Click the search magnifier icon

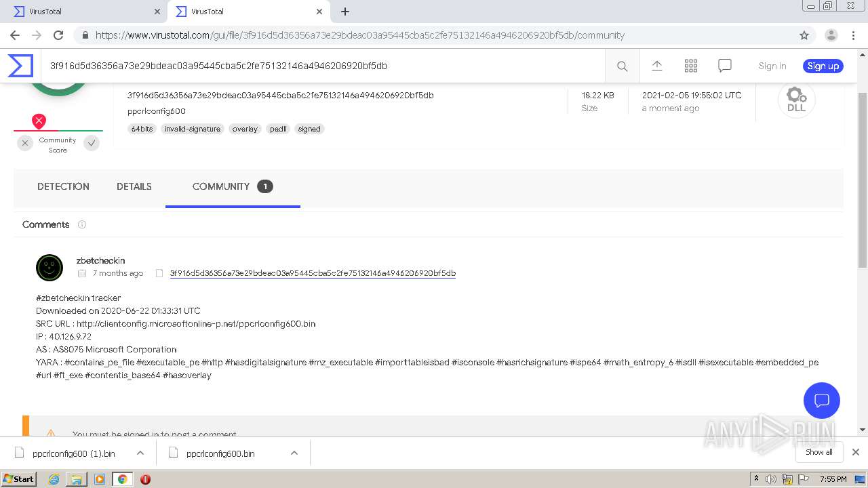pyautogui.click(x=622, y=66)
